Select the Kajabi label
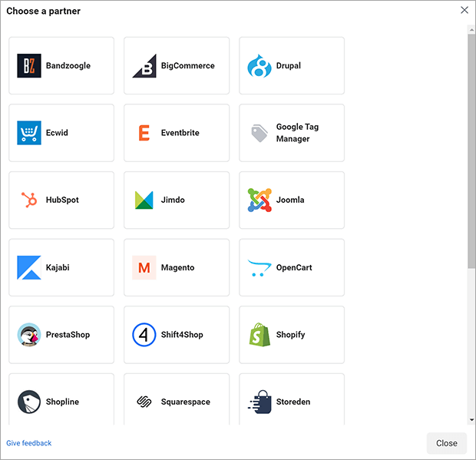Viewport: 476px width, 460px height. [58, 267]
